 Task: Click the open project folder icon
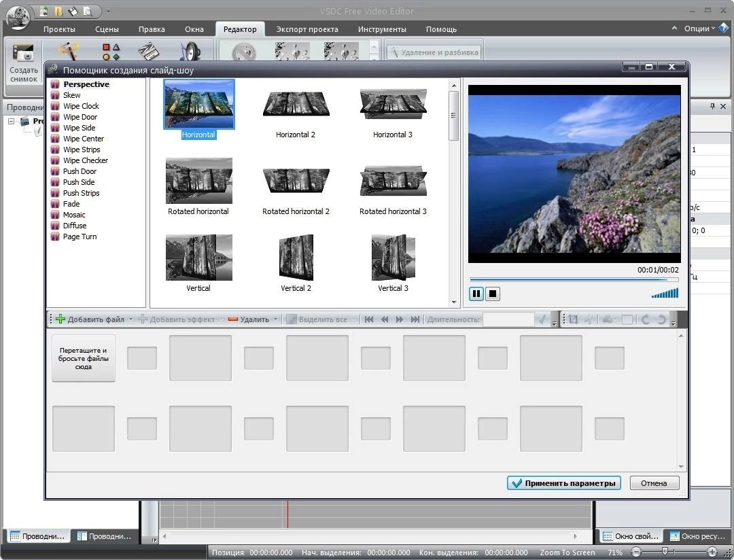(x=58, y=11)
